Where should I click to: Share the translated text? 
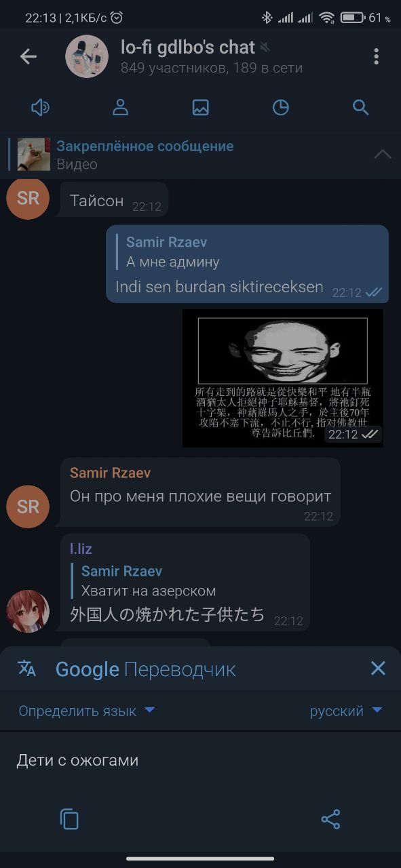click(x=330, y=819)
